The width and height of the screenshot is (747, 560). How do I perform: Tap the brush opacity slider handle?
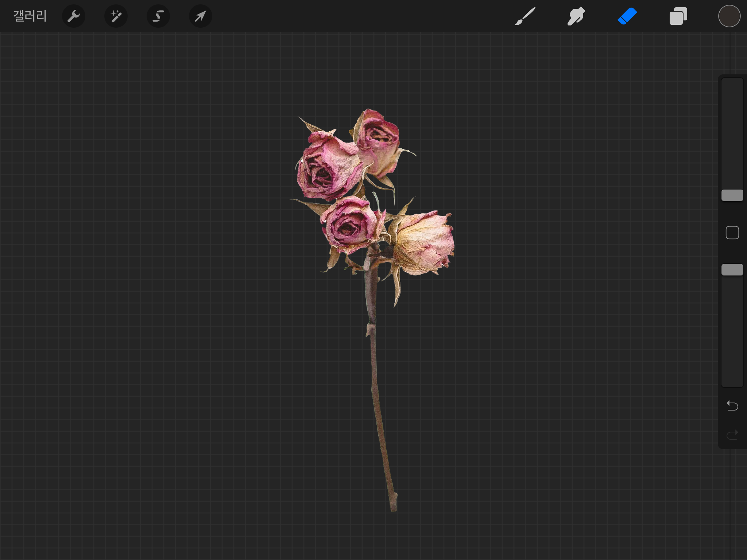pos(732,270)
